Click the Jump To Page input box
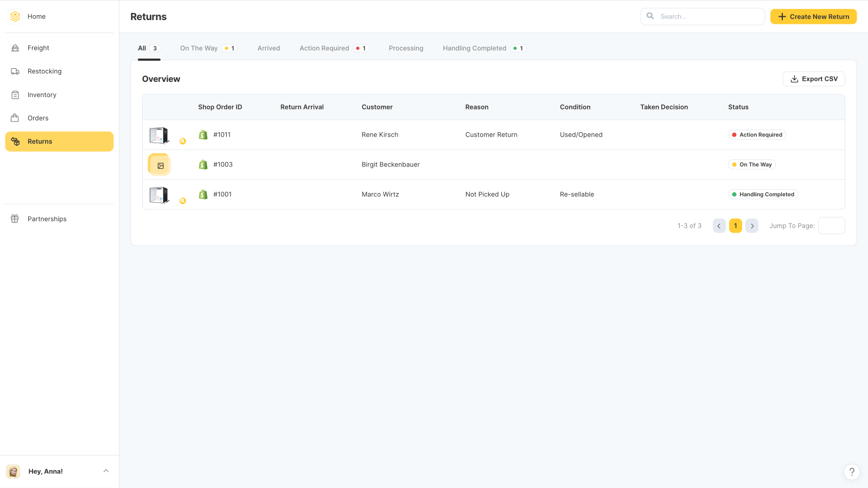Screen dimensions: 868x488 pyautogui.click(x=831, y=226)
